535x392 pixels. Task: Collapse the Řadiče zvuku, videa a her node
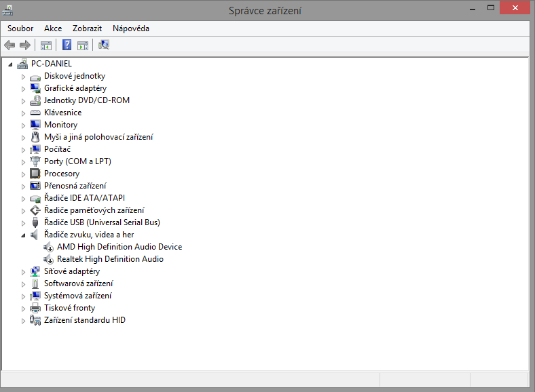(23, 235)
